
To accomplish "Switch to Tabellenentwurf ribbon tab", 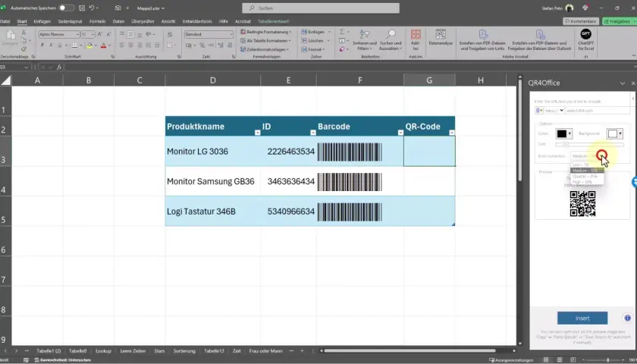I will coord(274,21).
